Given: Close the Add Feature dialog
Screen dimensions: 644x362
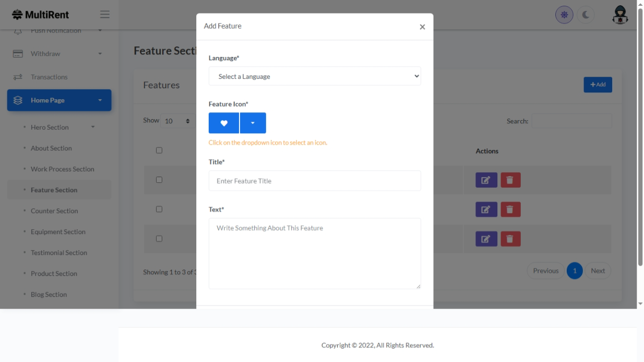Looking at the screenshot, I should click(x=422, y=27).
